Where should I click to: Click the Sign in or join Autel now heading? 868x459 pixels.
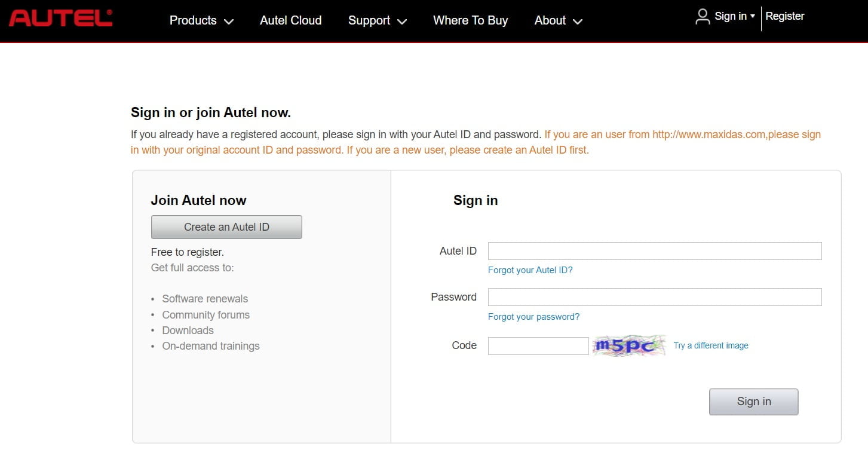click(x=211, y=112)
